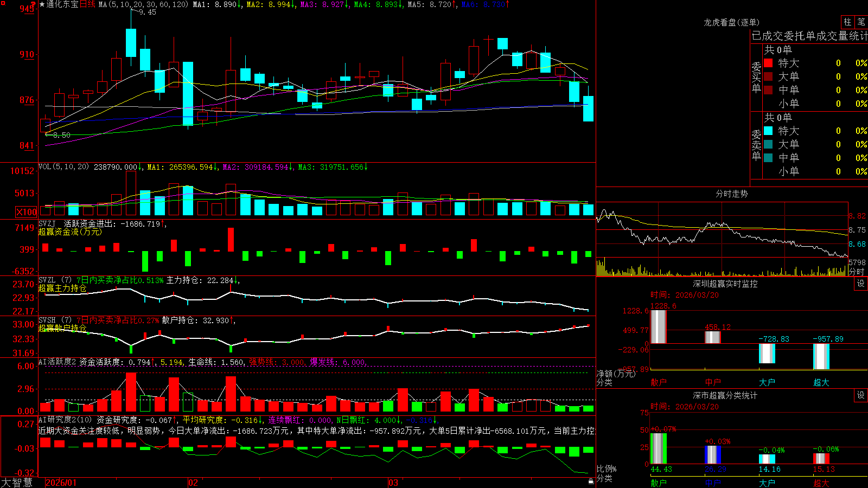868x488 pixels.
Task: Click the SVZL (7) indicator label
Action: (x=55, y=280)
